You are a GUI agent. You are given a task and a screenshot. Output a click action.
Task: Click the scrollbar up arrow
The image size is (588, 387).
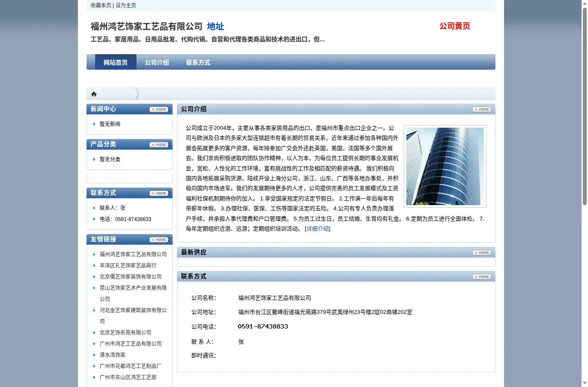pyautogui.click(x=585, y=3)
